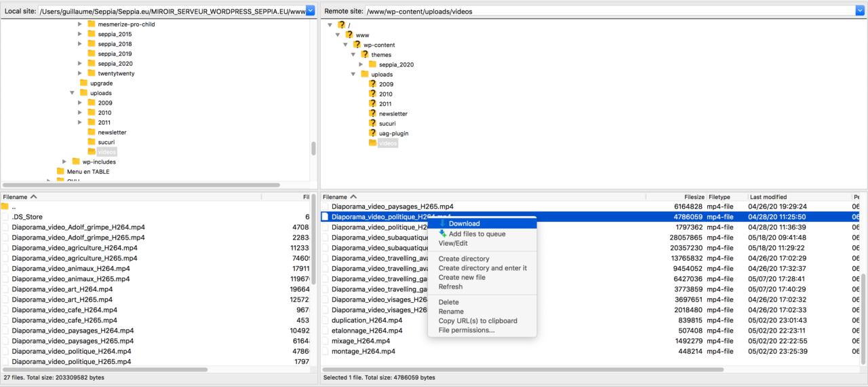Click the seppia_2020 folder icon in remote tree
Image resolution: width=868 pixels, height=387 pixels.
372,64
